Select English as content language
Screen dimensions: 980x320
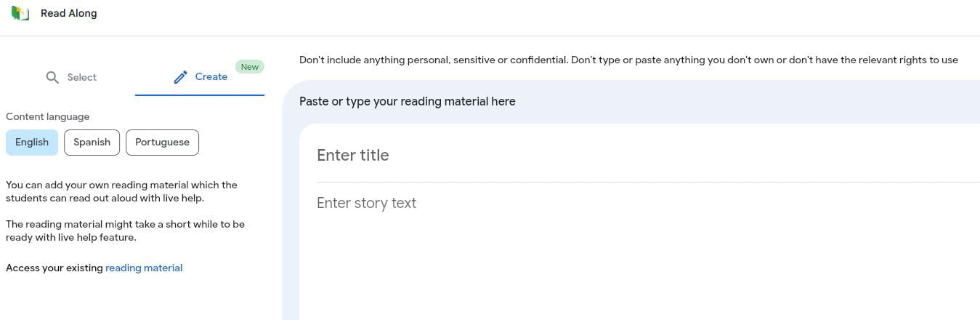[32, 142]
